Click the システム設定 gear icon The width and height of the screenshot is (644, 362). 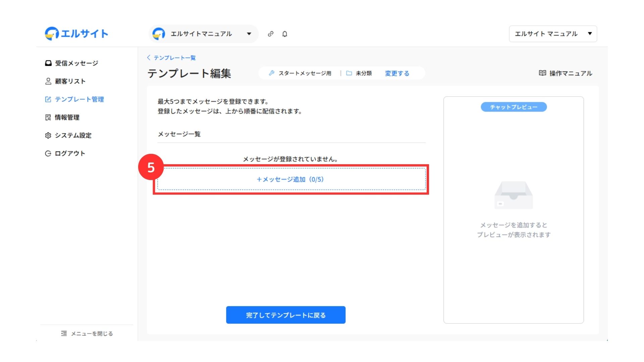48,135
